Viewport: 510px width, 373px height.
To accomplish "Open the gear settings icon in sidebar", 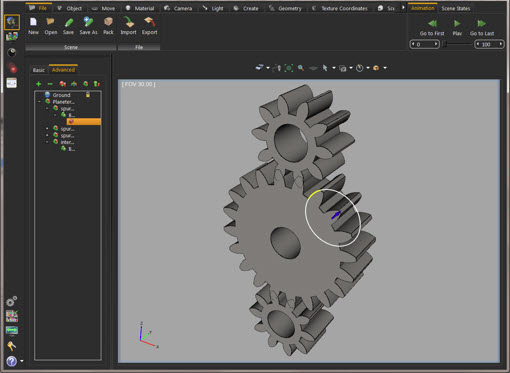I will [11, 301].
